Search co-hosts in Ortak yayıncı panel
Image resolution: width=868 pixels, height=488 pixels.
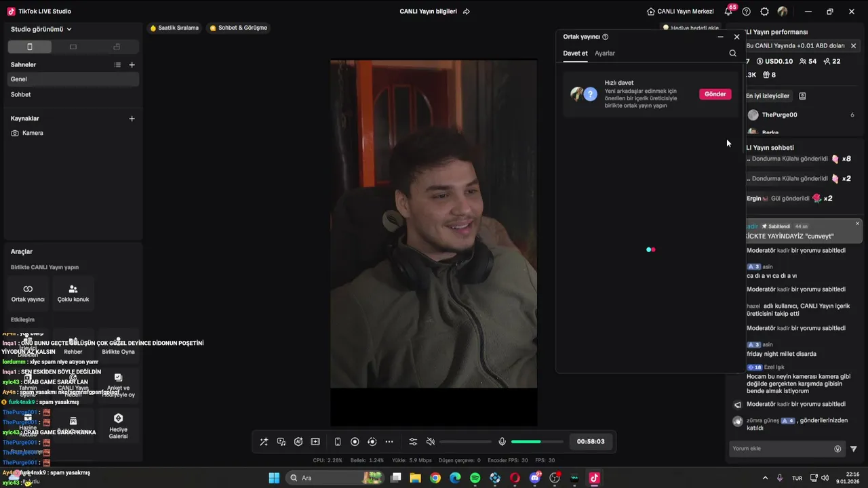pos(732,53)
